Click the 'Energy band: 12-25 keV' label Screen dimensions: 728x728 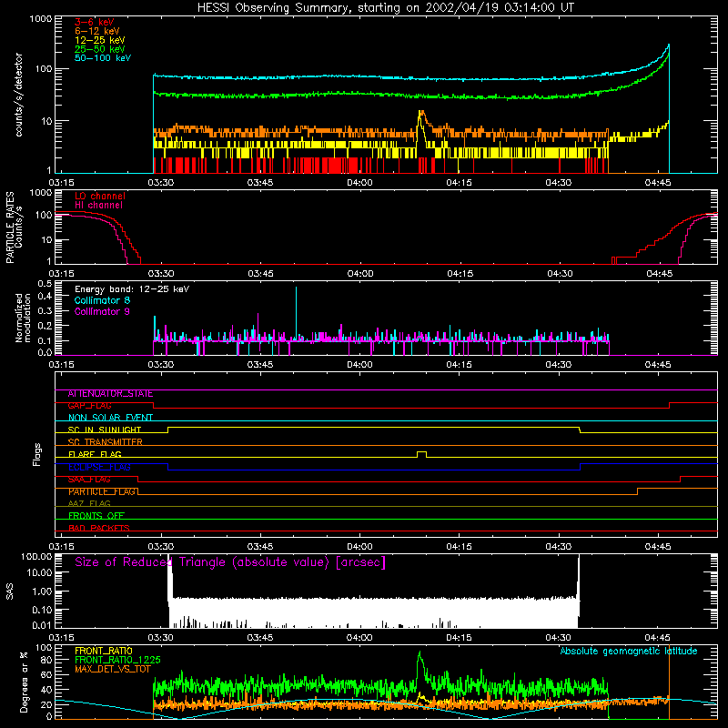pos(132,289)
